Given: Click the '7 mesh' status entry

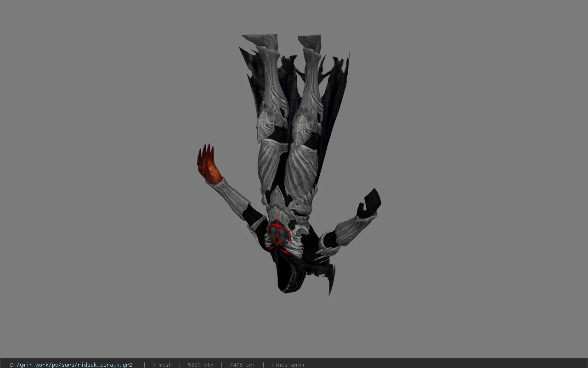Looking at the screenshot, I should 162,365.
